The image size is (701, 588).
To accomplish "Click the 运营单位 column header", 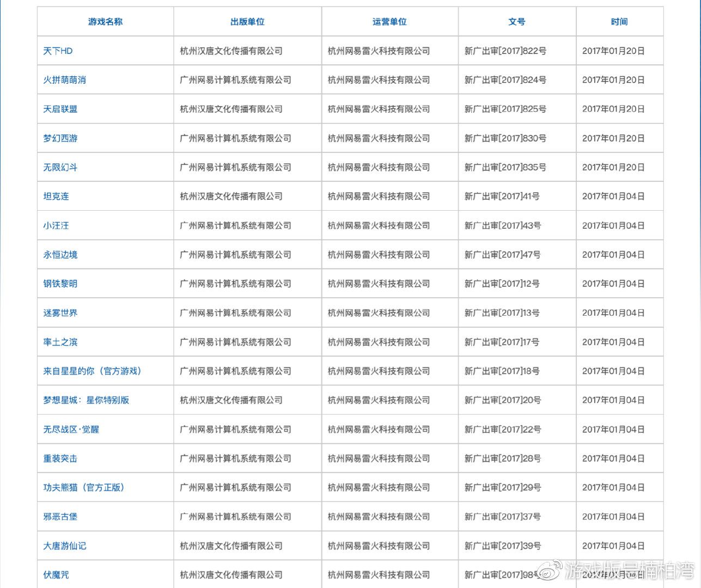I will 390,22.
